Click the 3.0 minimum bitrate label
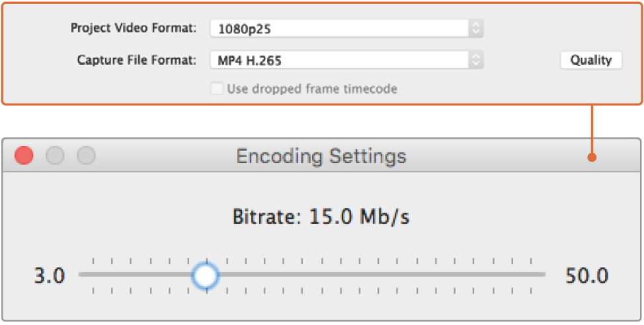 tap(50, 275)
